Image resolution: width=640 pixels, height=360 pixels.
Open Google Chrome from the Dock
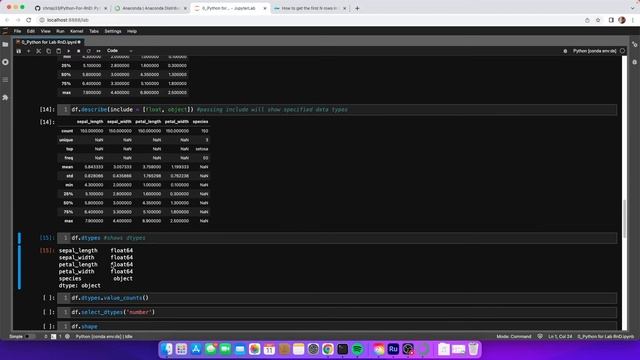point(328,349)
